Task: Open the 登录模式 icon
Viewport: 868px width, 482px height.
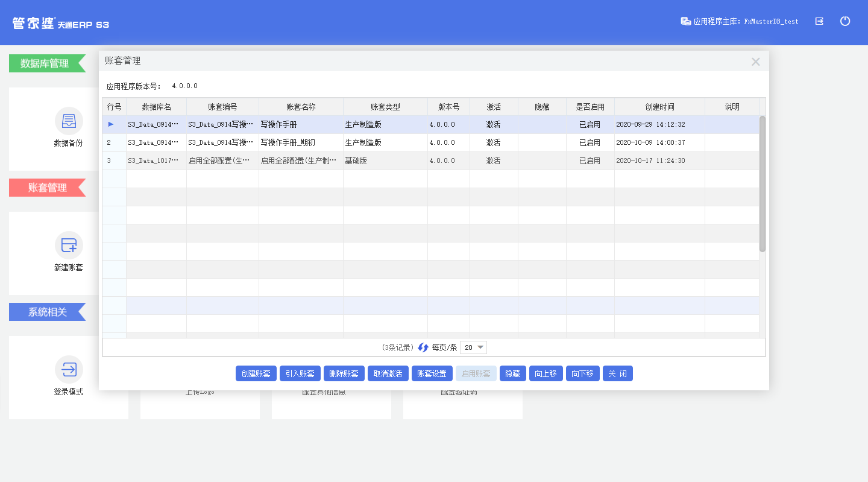Action: [x=69, y=370]
